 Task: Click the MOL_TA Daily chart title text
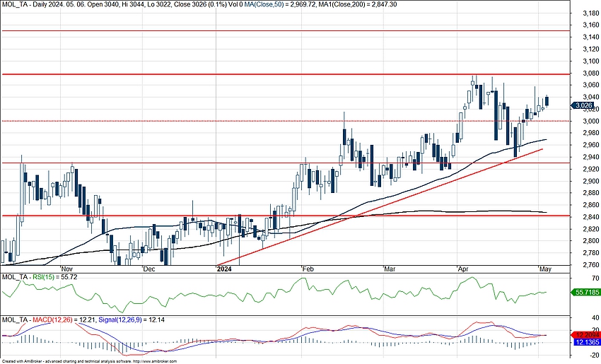click(121, 5)
